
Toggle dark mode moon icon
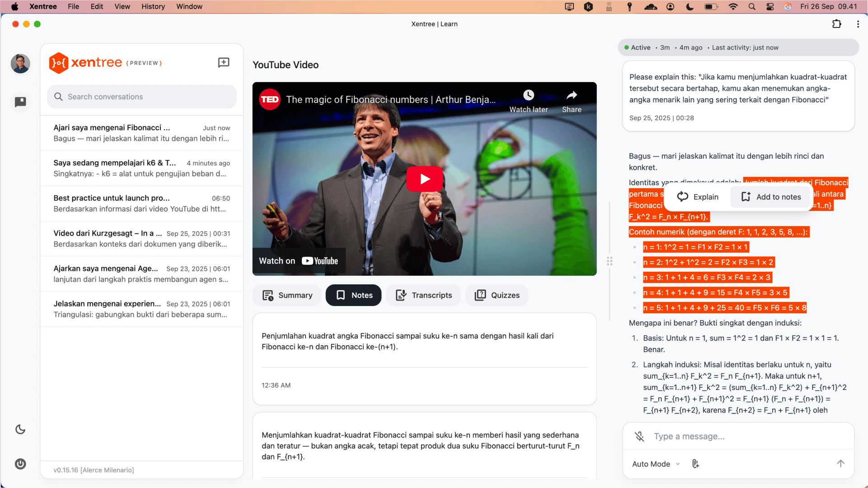(20, 429)
